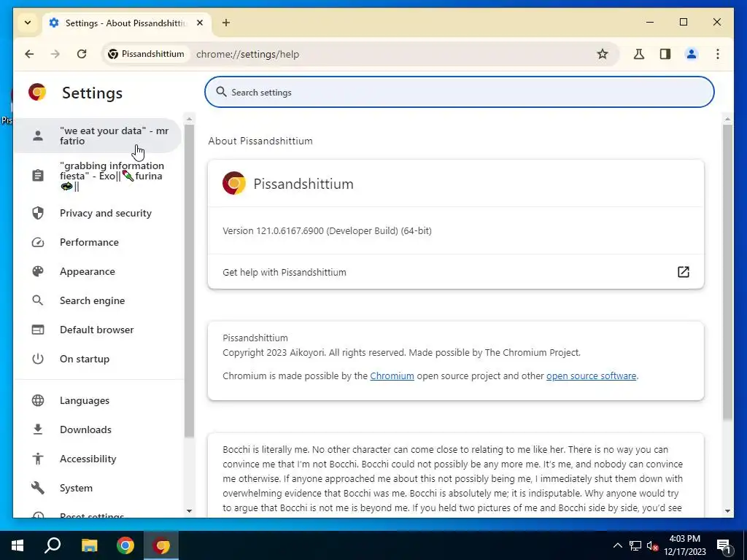Image resolution: width=747 pixels, height=560 pixels.
Task: Reload the page
Action: pyautogui.click(x=82, y=54)
